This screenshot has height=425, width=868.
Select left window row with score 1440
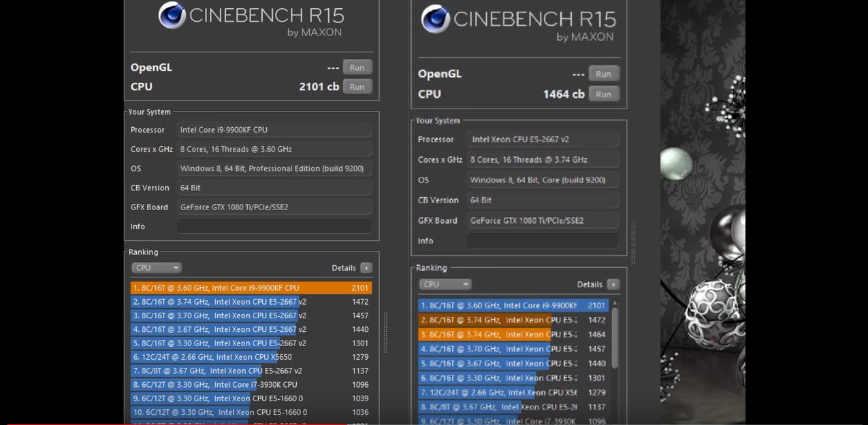(251, 329)
